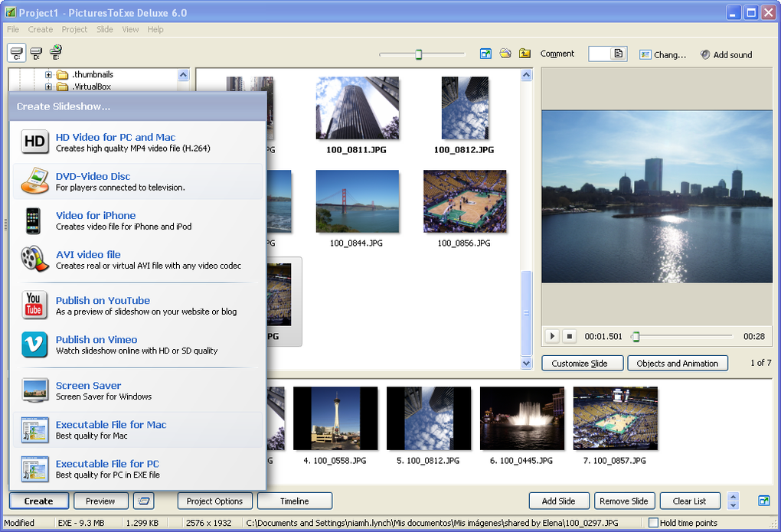The width and height of the screenshot is (781, 532).
Task: Click the DVD-Video Disc icon
Action: pyautogui.click(x=35, y=181)
